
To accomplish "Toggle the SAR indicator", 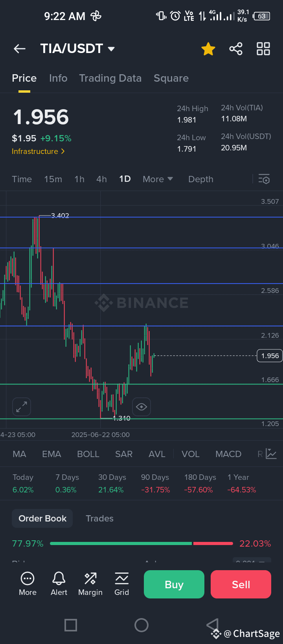I will pos(124,454).
